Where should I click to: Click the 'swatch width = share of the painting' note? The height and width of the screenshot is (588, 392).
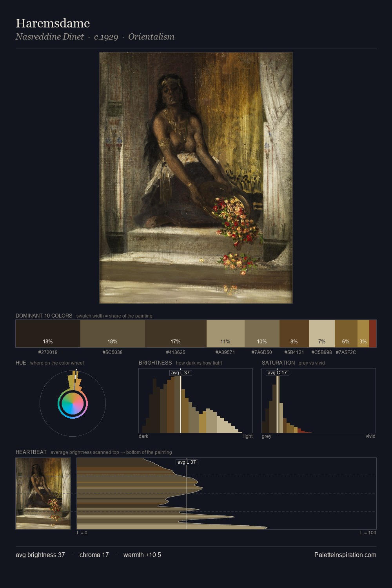pos(114,316)
